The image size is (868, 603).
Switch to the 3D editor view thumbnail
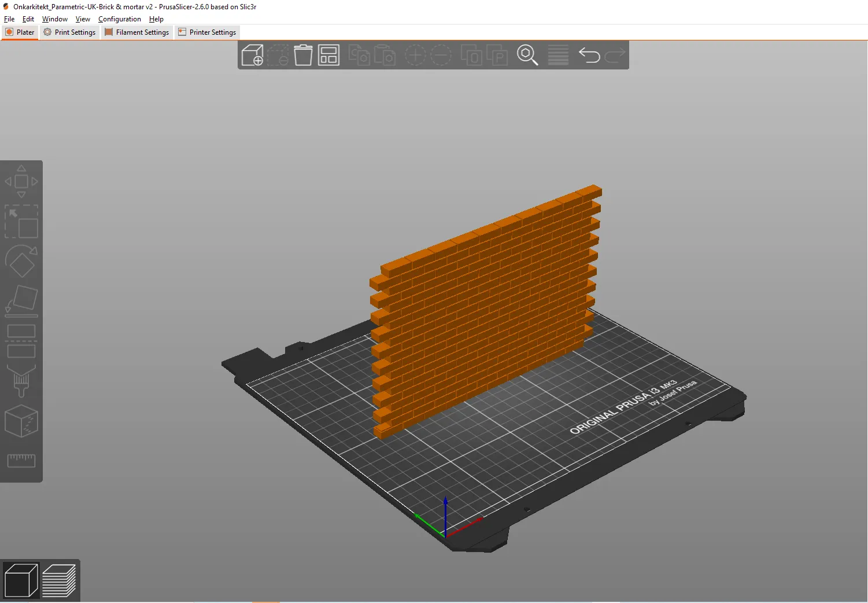[20, 580]
